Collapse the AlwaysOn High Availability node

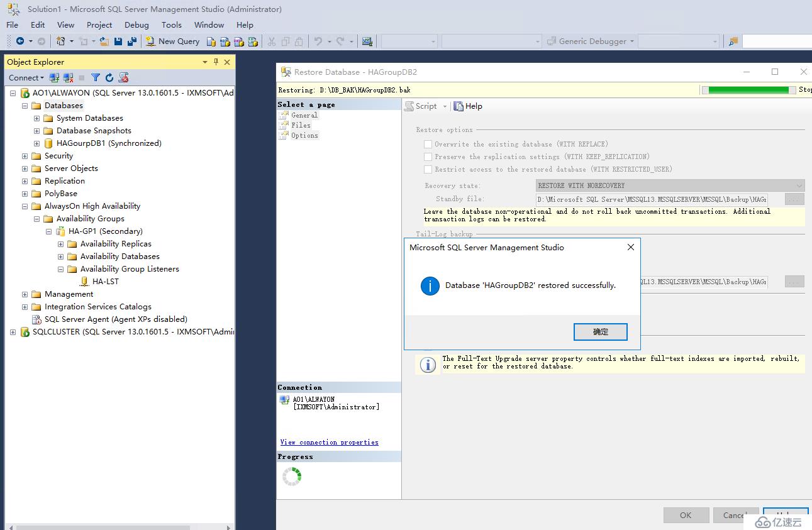(x=25, y=206)
